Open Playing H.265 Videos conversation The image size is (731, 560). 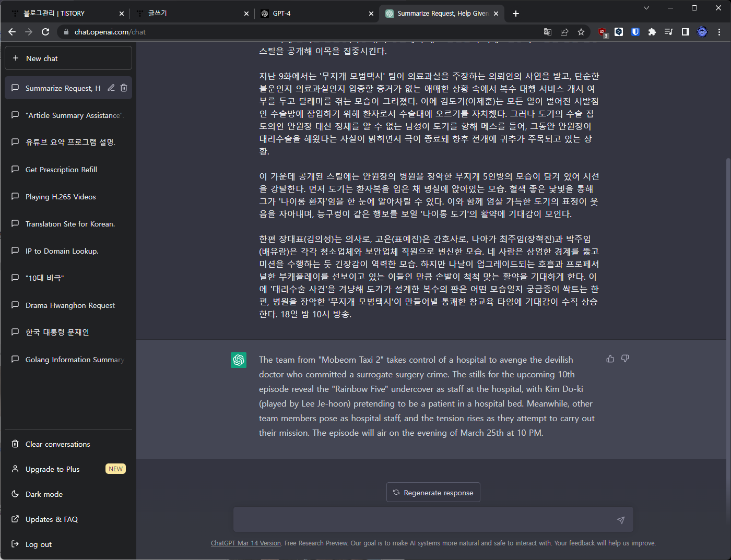68,197
